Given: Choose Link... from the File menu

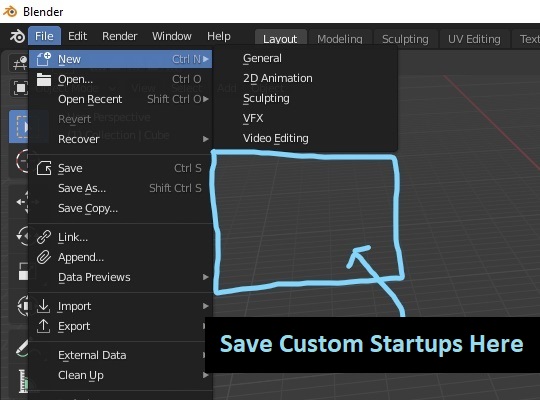Looking at the screenshot, I should [x=121, y=237].
